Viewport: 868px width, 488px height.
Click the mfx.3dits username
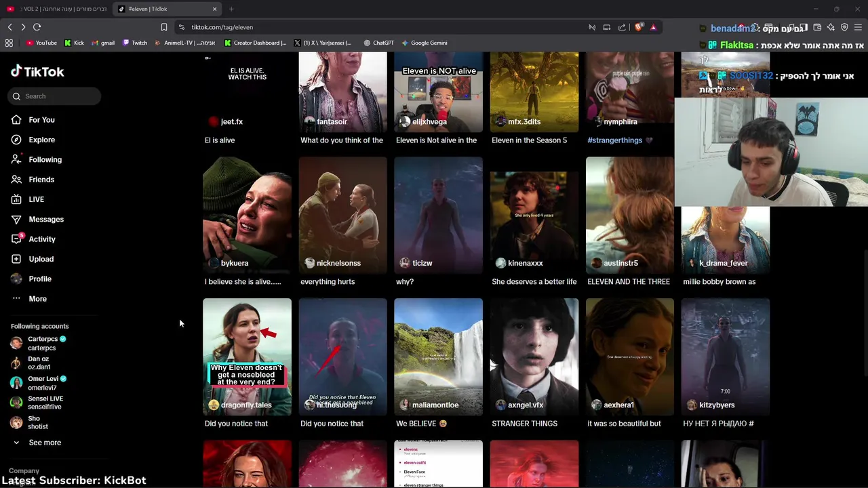tap(524, 122)
